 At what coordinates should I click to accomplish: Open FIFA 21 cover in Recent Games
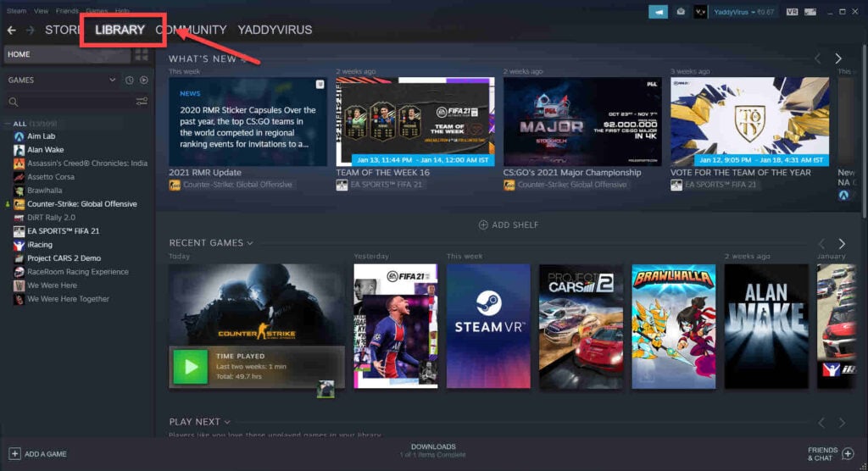coord(395,326)
